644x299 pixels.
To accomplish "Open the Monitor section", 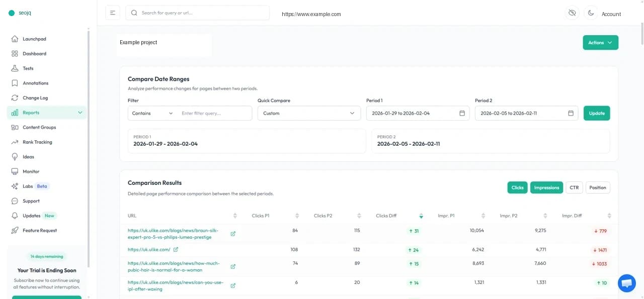I will click(x=31, y=171).
